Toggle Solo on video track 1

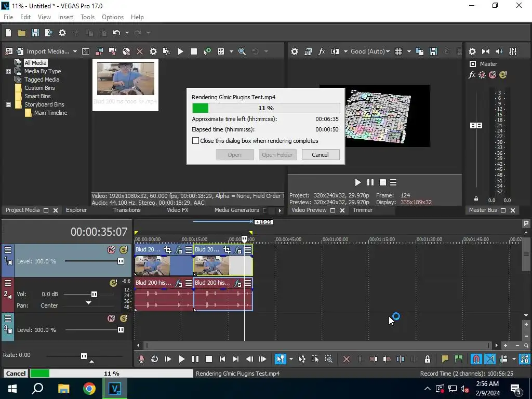[124, 250]
